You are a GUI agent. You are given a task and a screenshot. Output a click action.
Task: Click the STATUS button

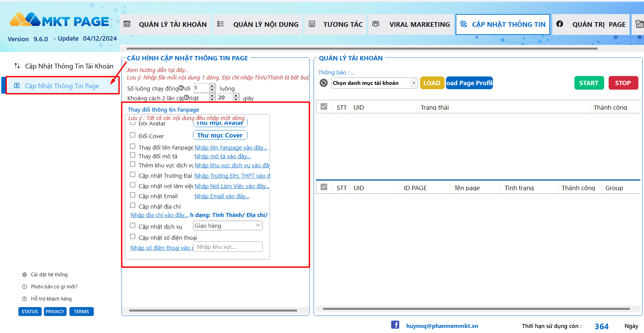click(x=30, y=312)
